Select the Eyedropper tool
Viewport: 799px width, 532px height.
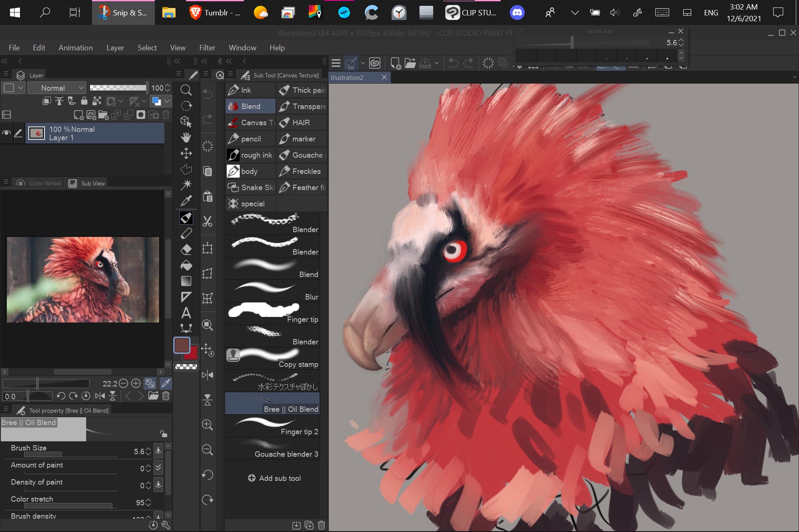[186, 201]
